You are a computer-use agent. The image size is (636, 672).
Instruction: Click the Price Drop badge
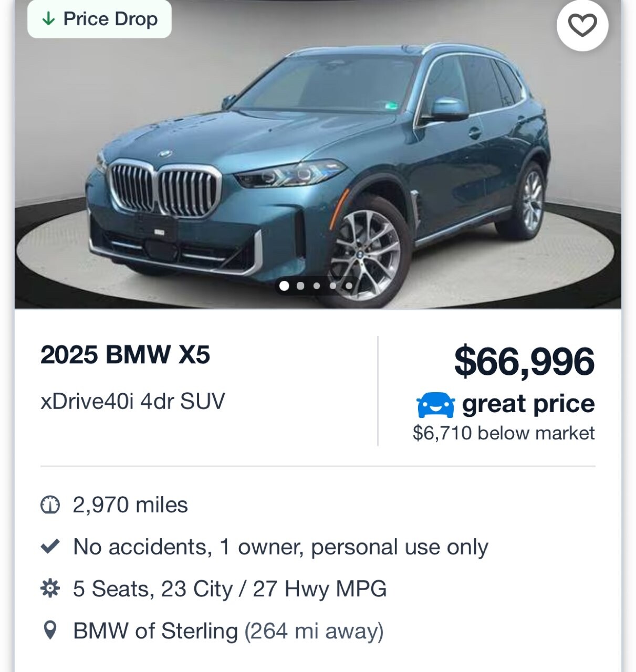(x=99, y=19)
